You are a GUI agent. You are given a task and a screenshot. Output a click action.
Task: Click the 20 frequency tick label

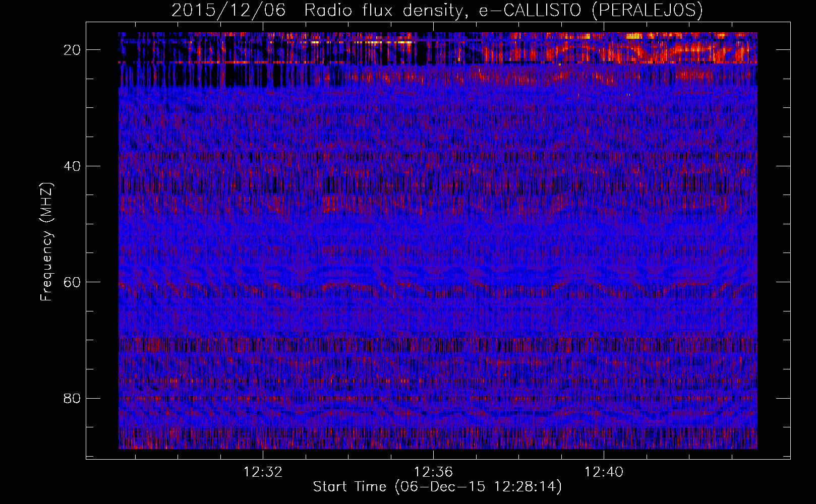pos(72,50)
